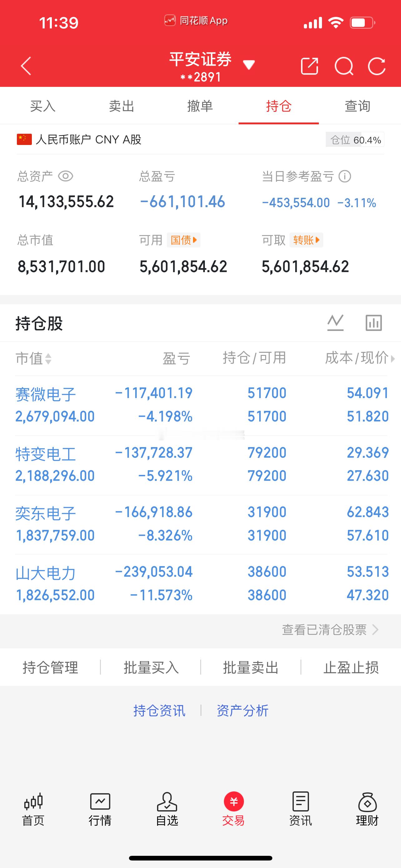The height and width of the screenshot is (868, 401).
Task: Toggle total assets visibility eye icon
Action: pyautogui.click(x=66, y=176)
